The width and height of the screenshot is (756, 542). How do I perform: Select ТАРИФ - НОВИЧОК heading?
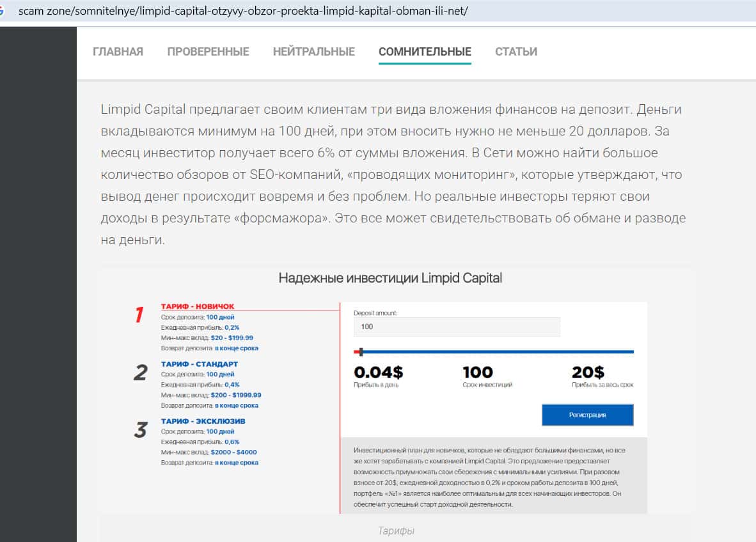coord(197,306)
